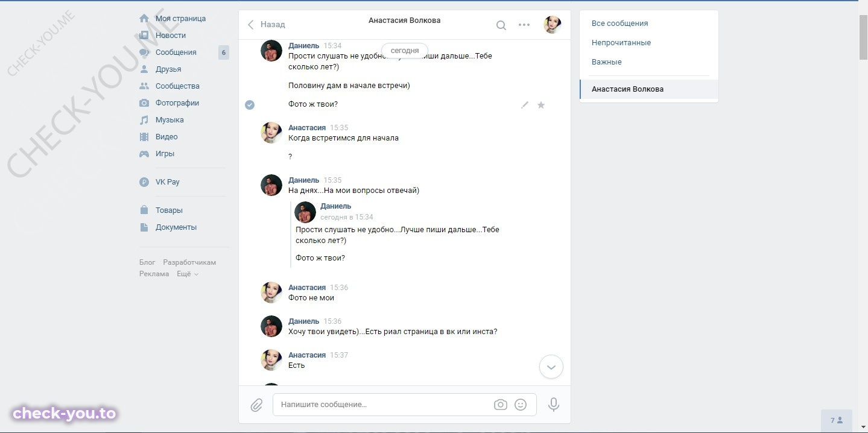Viewport: 868px width, 433px height.
Task: Expand the Ещё footer dropdown
Action: coord(188,274)
